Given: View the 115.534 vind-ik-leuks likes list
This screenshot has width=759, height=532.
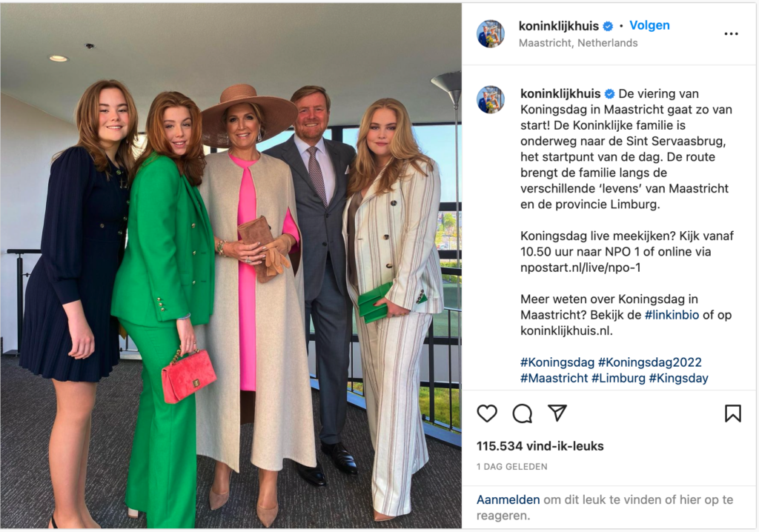Looking at the screenshot, I should point(540,446).
